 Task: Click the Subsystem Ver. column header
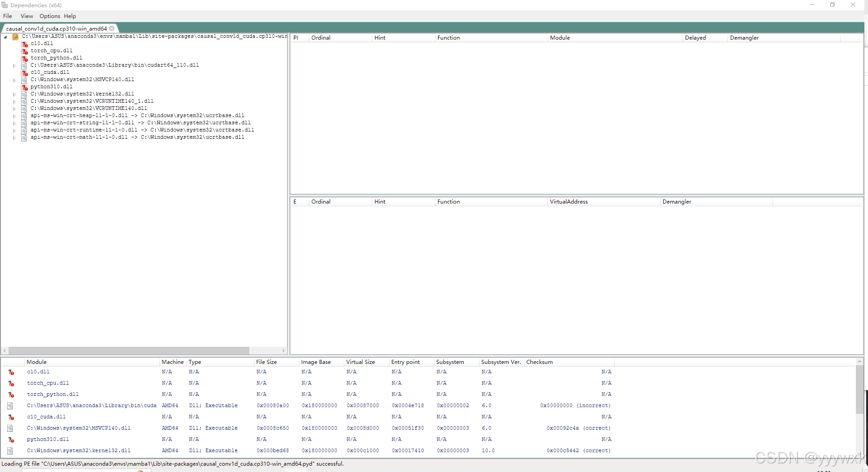pyautogui.click(x=502, y=362)
